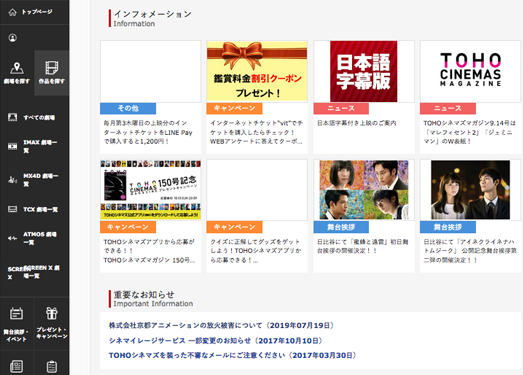Screen dimensions: 523x375
Task: Click the theater icon next to すべての劇場
Action: pyautogui.click(x=12, y=117)
